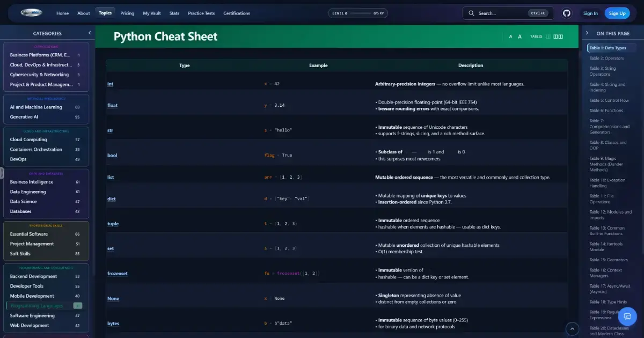Viewport: 644px width, 338px height.
Task: Open the GitHub repository icon
Action: 567,13
